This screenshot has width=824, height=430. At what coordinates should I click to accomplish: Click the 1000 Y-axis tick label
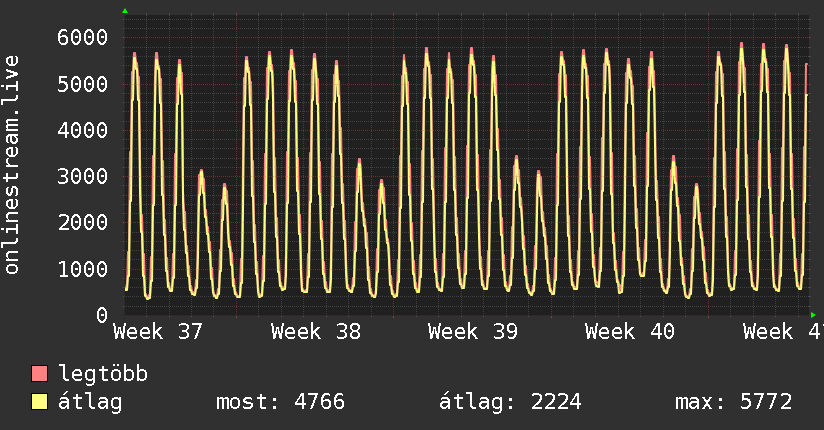[x=83, y=269]
